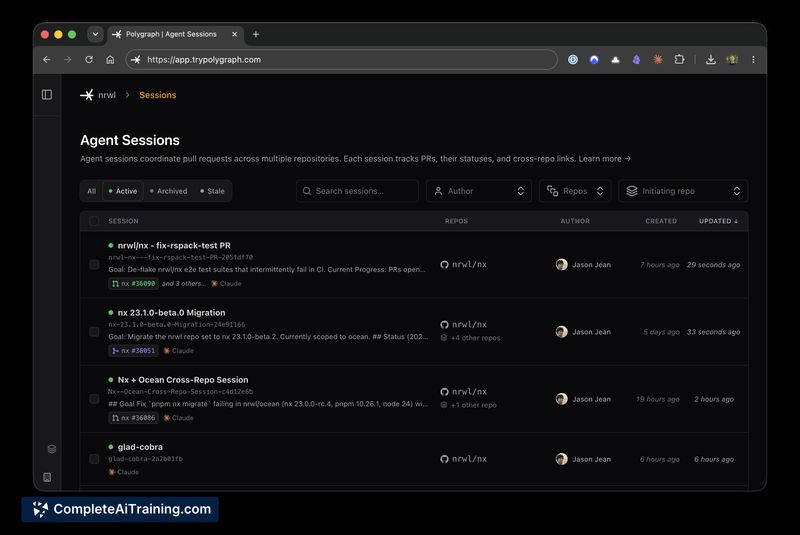
Task: Click '19 hours ago' created time
Action: (x=657, y=399)
